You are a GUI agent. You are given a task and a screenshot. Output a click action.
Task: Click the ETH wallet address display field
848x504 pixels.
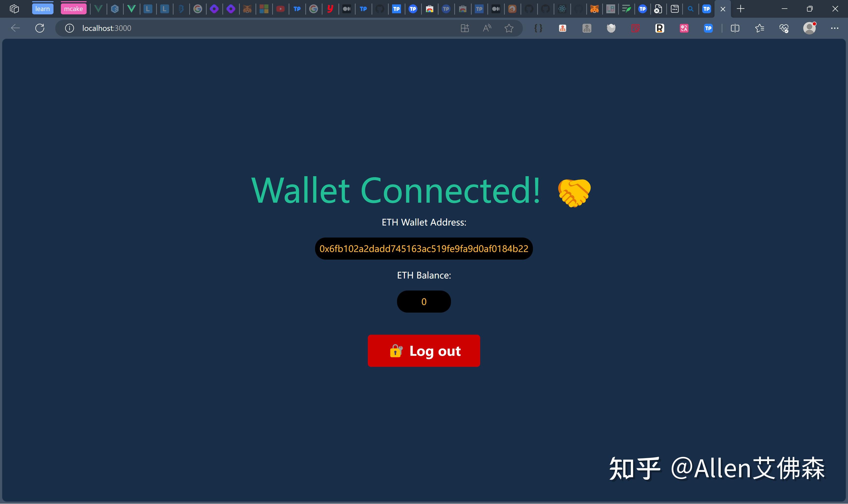(x=424, y=248)
